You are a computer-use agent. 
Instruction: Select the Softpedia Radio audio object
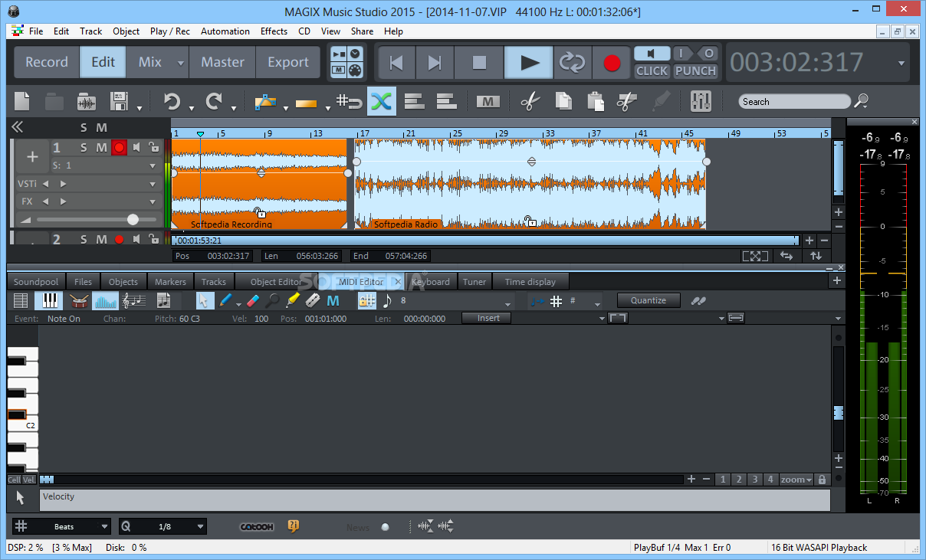530,184
